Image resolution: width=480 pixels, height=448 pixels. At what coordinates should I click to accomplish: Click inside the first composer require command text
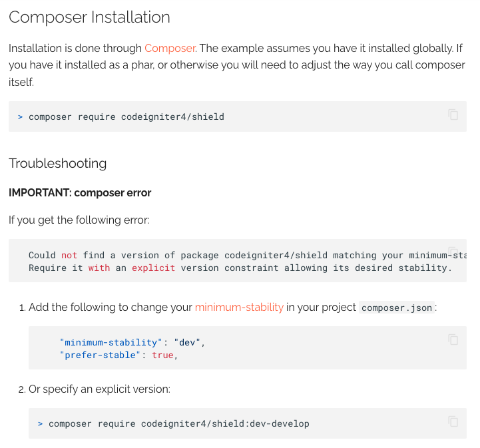pyautogui.click(x=126, y=117)
